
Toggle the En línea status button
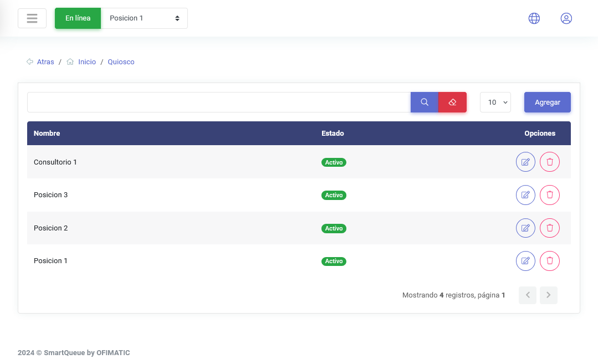(x=78, y=18)
